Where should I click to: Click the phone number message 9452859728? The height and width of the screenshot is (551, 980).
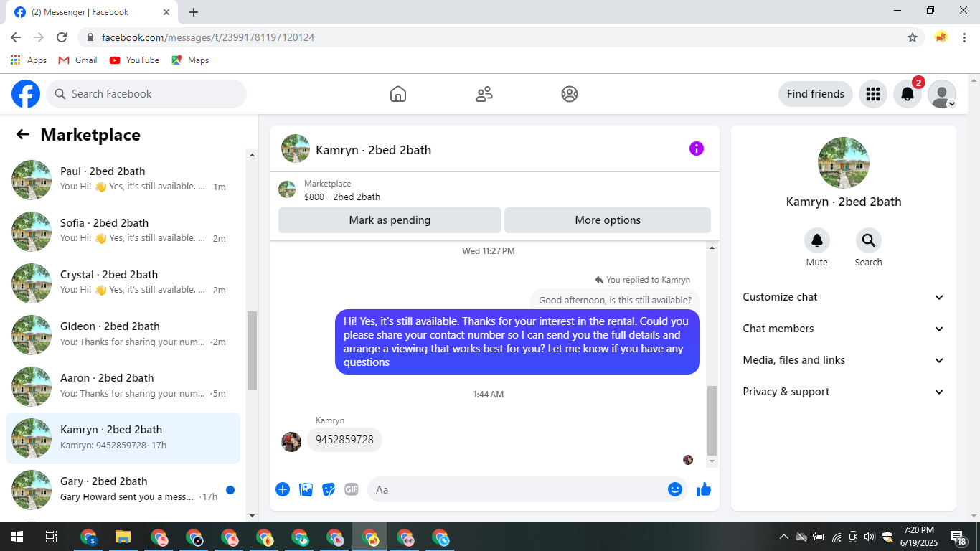[x=344, y=440]
